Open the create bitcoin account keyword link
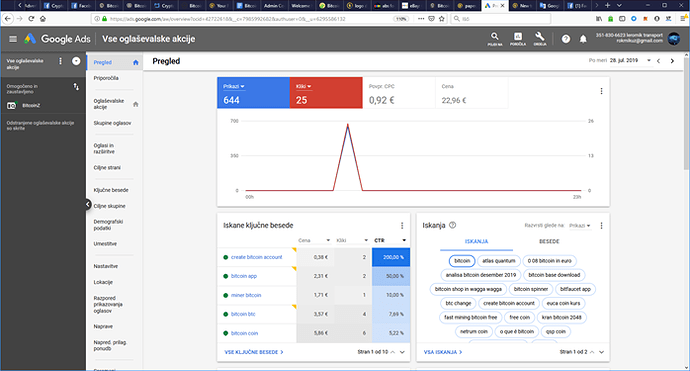This screenshot has width=690, height=371. [257, 257]
